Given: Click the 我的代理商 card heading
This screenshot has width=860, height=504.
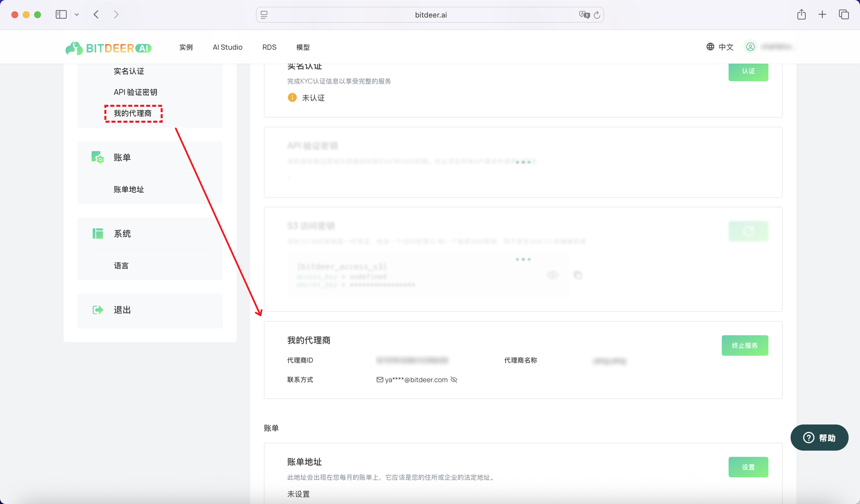Looking at the screenshot, I should pos(309,340).
